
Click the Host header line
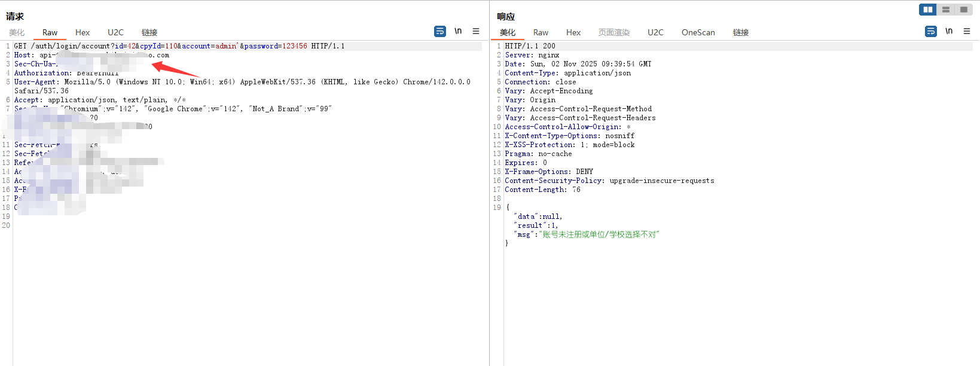(x=91, y=55)
